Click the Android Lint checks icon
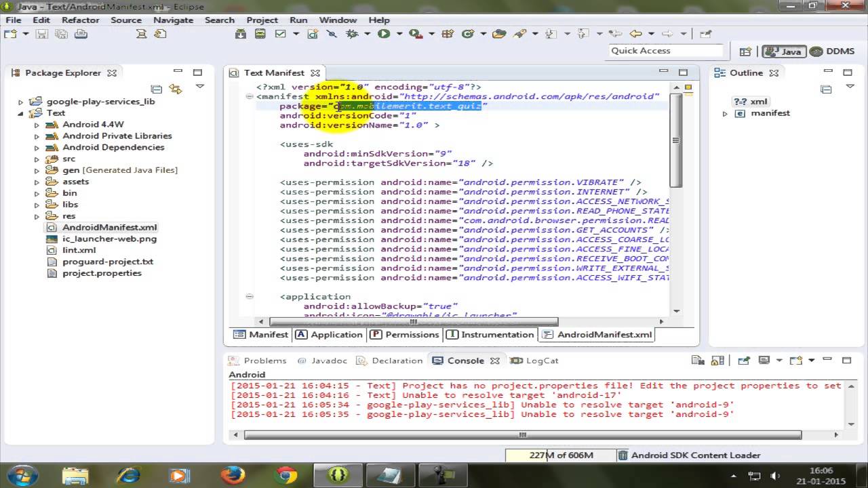The image size is (868, 488). click(280, 34)
